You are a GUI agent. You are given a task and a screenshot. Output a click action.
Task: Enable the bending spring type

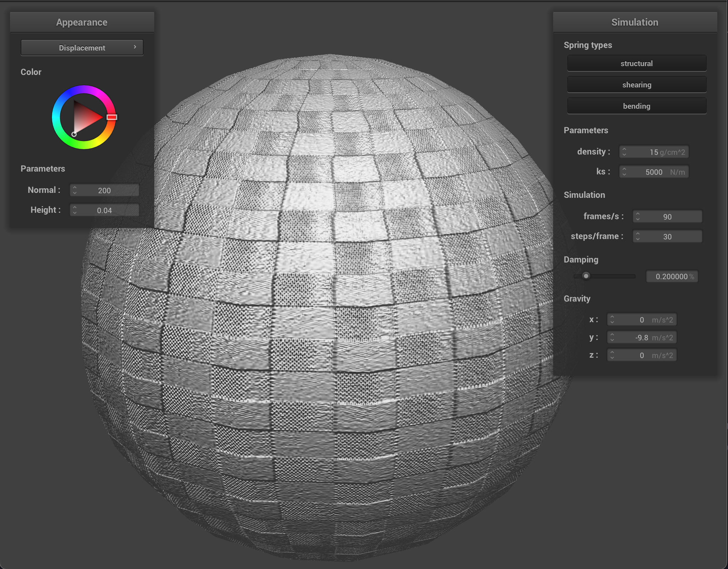[x=637, y=106]
